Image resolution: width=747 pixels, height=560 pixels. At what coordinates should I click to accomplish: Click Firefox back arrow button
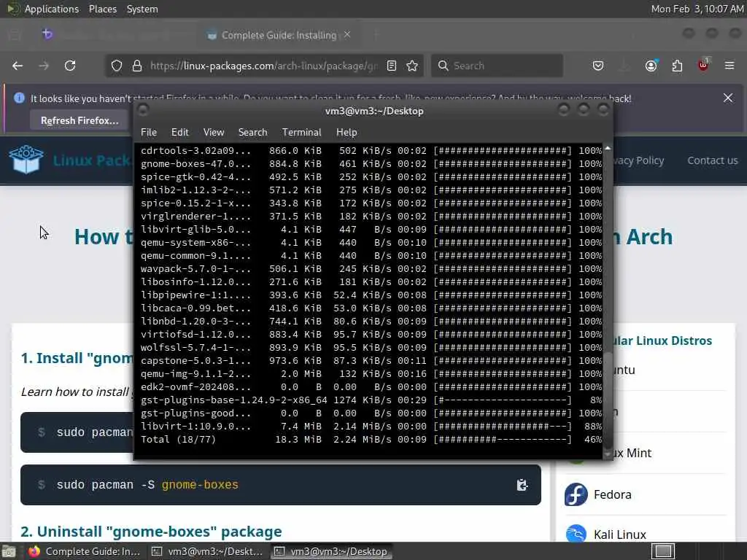coord(18,66)
